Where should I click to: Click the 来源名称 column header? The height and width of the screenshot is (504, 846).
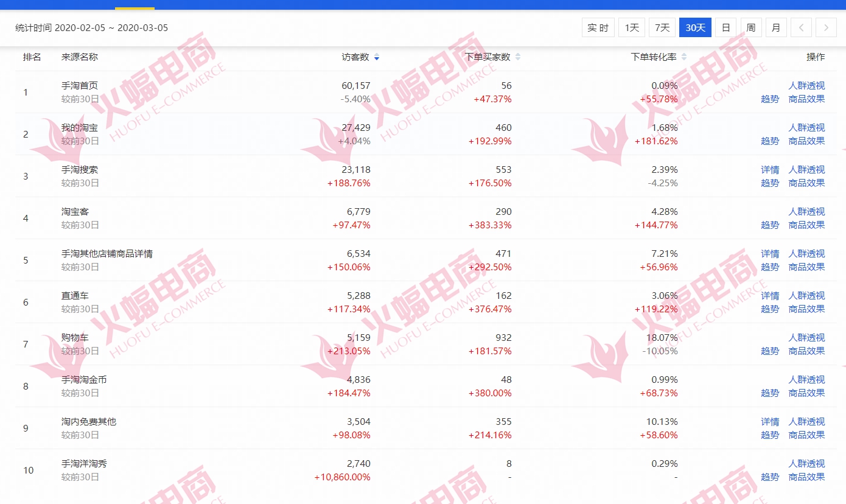coord(79,57)
